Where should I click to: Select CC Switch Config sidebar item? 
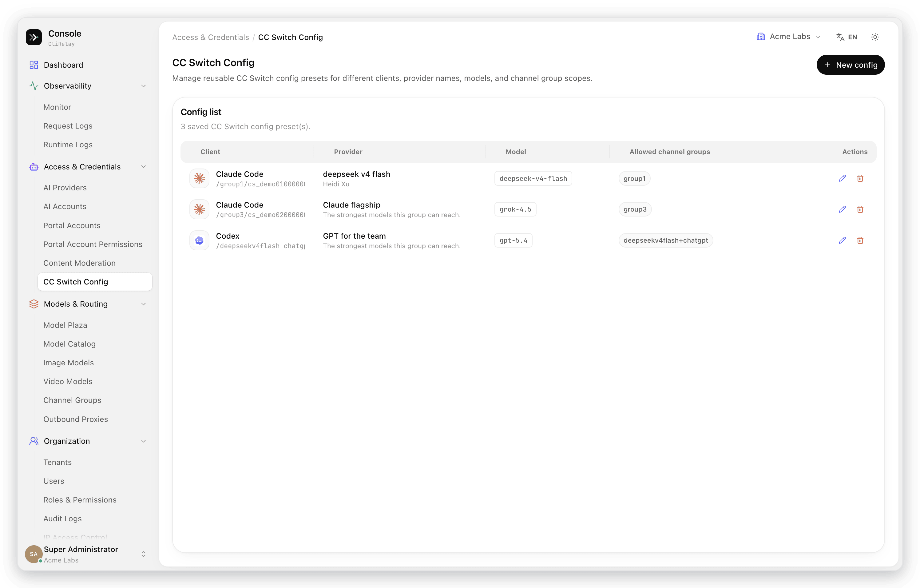(95, 282)
